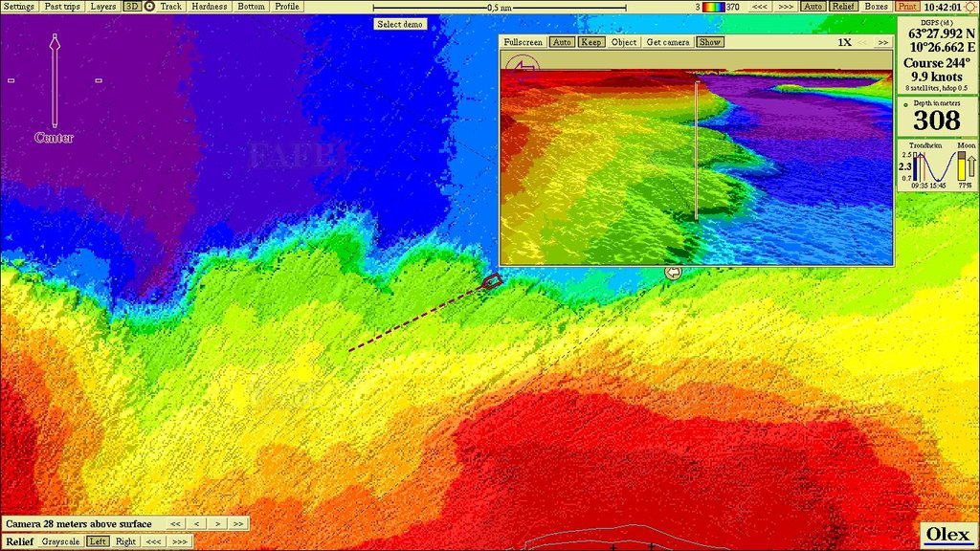Toggle the 3D view button
This screenshot has width=980, height=551.
click(x=131, y=6)
